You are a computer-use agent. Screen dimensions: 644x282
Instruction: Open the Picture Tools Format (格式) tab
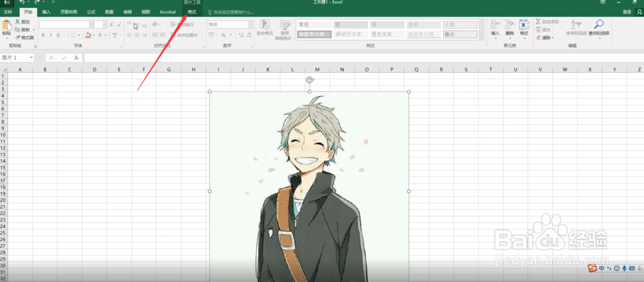tap(192, 12)
